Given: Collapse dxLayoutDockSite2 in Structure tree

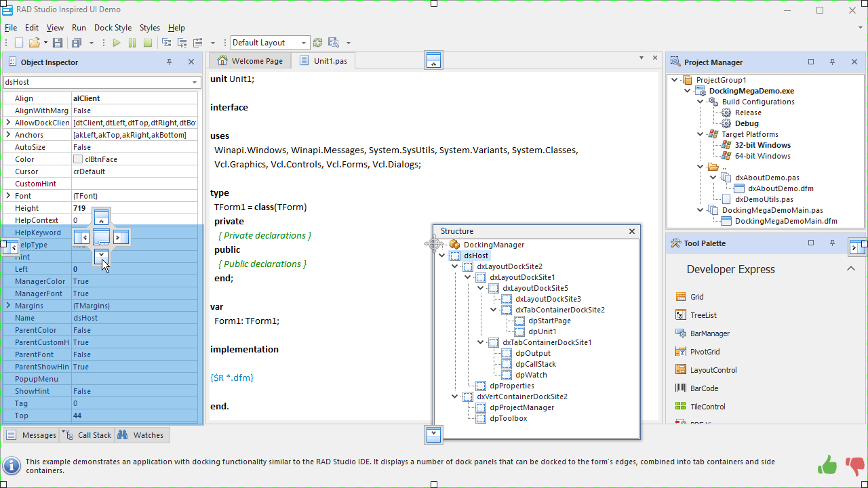Looking at the screenshot, I should point(455,266).
